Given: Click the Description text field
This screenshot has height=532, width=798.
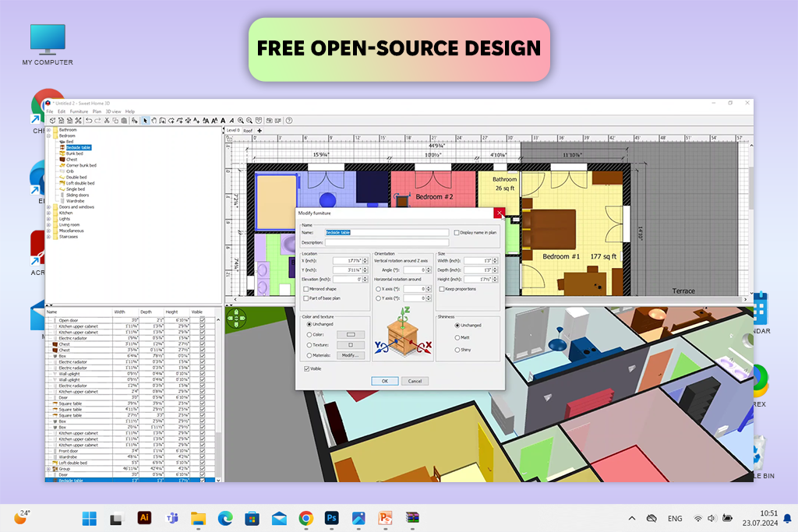Looking at the screenshot, I should click(387, 242).
